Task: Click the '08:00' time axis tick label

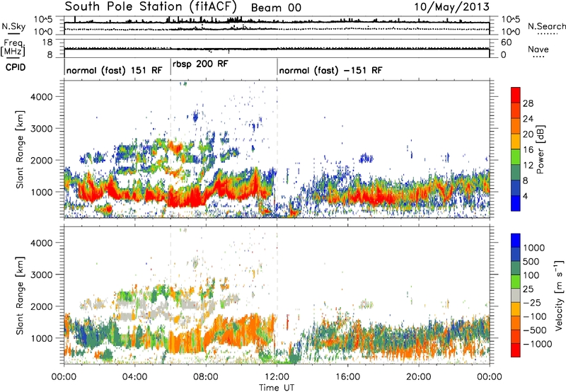Action: coord(206,377)
